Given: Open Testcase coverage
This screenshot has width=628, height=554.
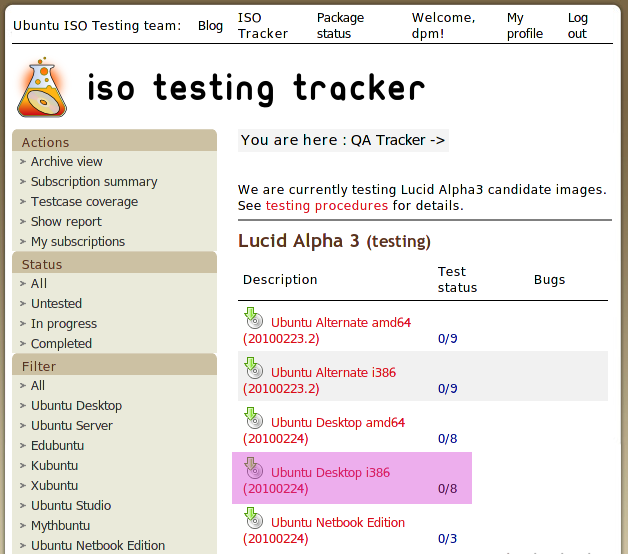Looking at the screenshot, I should [85, 202].
